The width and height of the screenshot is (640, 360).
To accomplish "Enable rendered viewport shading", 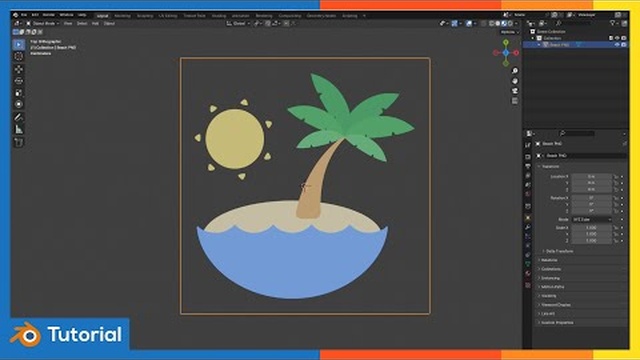I will click(510, 24).
